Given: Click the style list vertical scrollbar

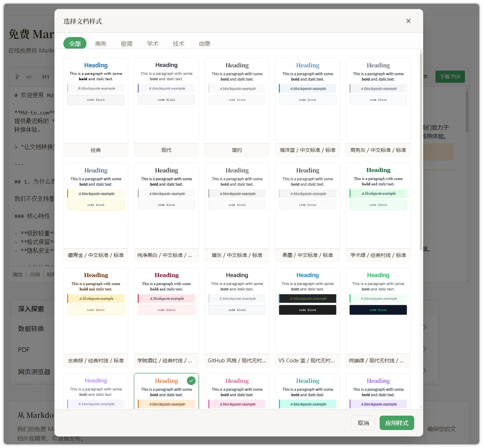Looking at the screenshot, I should [421, 151].
